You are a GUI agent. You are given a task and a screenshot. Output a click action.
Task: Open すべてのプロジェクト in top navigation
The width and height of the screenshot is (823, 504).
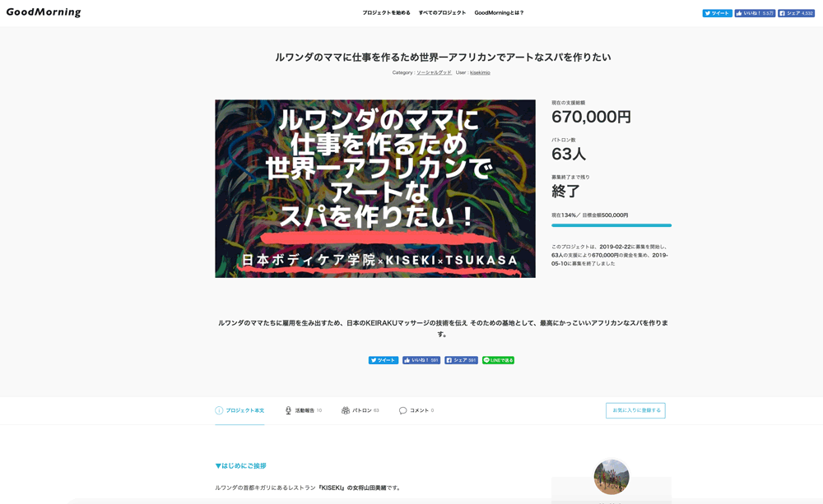point(442,12)
